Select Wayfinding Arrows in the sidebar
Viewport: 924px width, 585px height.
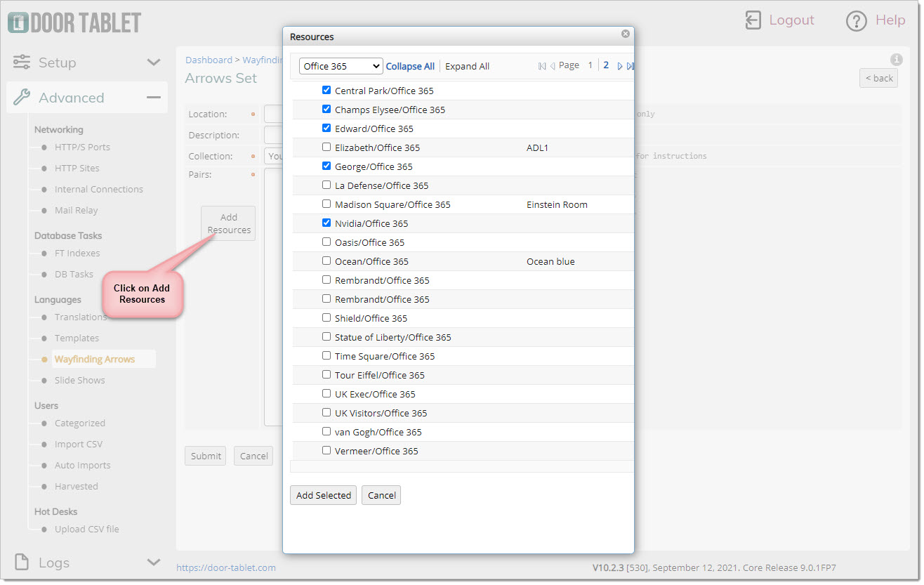95,359
